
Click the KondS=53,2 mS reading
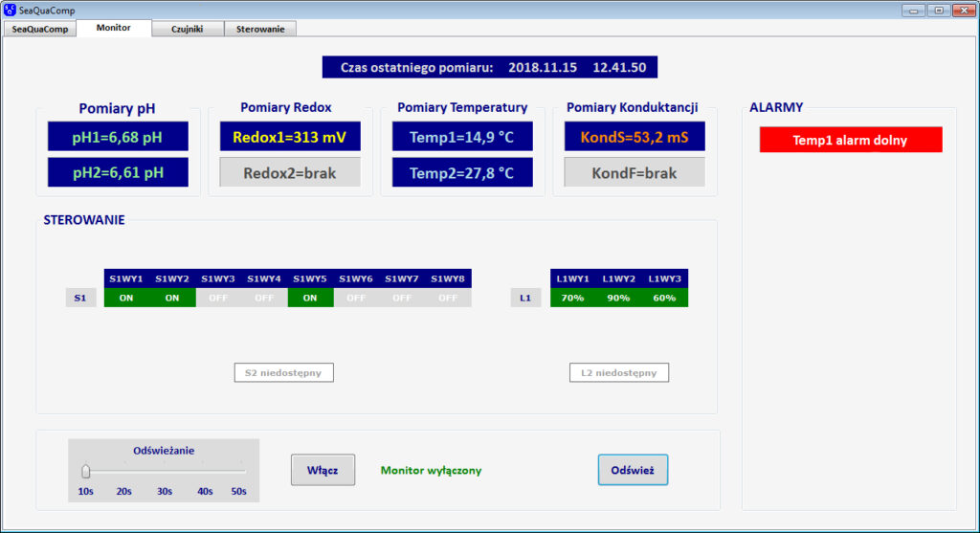(x=635, y=137)
